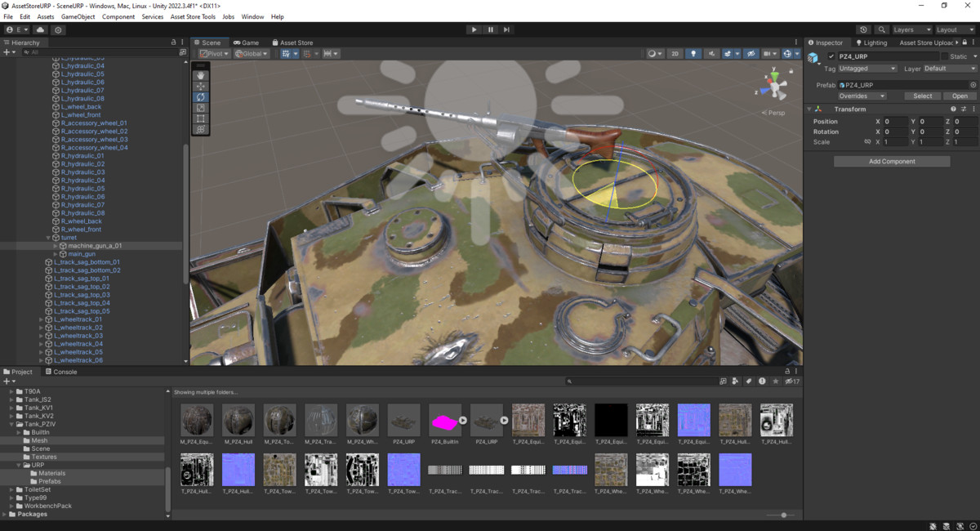
Task: Click the prefab Open button
Action: click(960, 96)
